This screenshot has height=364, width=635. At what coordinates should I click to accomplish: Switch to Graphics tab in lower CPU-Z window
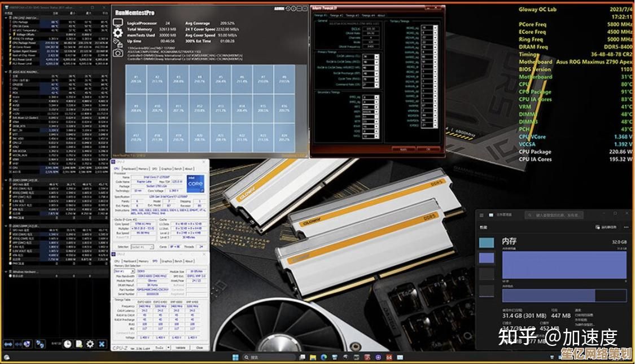click(167, 261)
